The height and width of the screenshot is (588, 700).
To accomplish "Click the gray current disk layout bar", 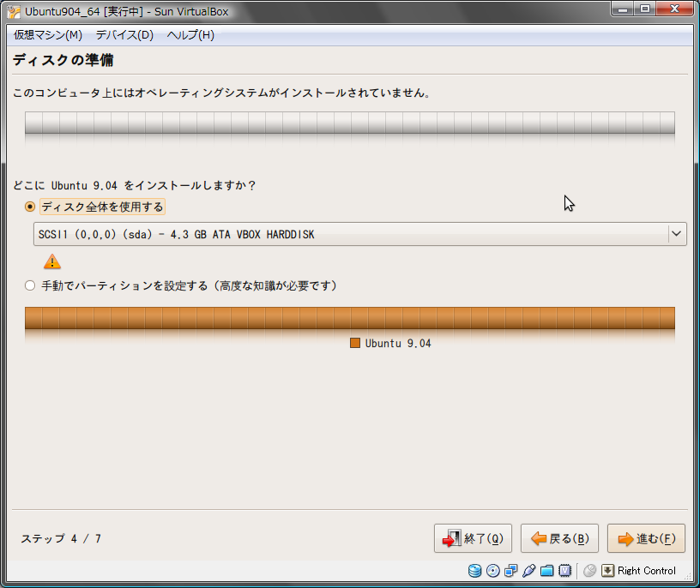I will [x=350, y=123].
